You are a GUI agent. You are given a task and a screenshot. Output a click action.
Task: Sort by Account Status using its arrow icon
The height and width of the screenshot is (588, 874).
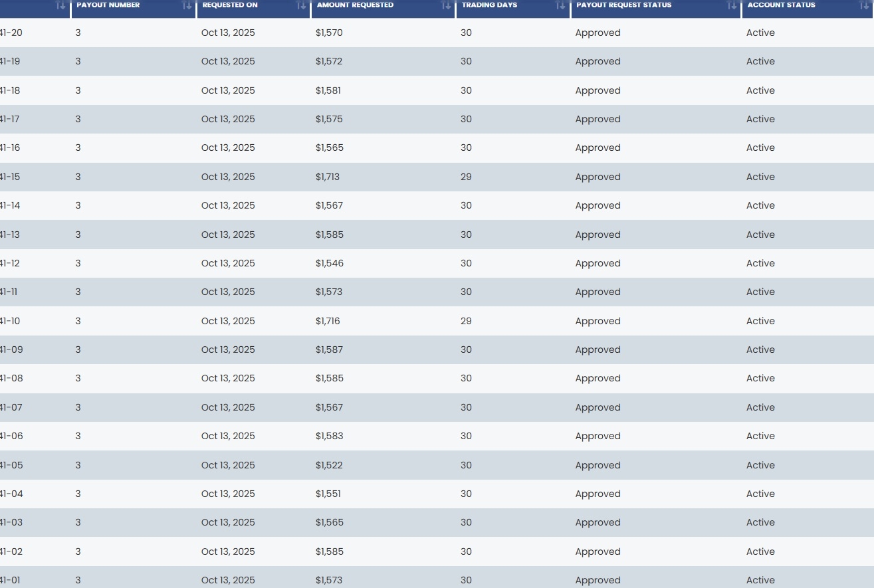(865, 5)
